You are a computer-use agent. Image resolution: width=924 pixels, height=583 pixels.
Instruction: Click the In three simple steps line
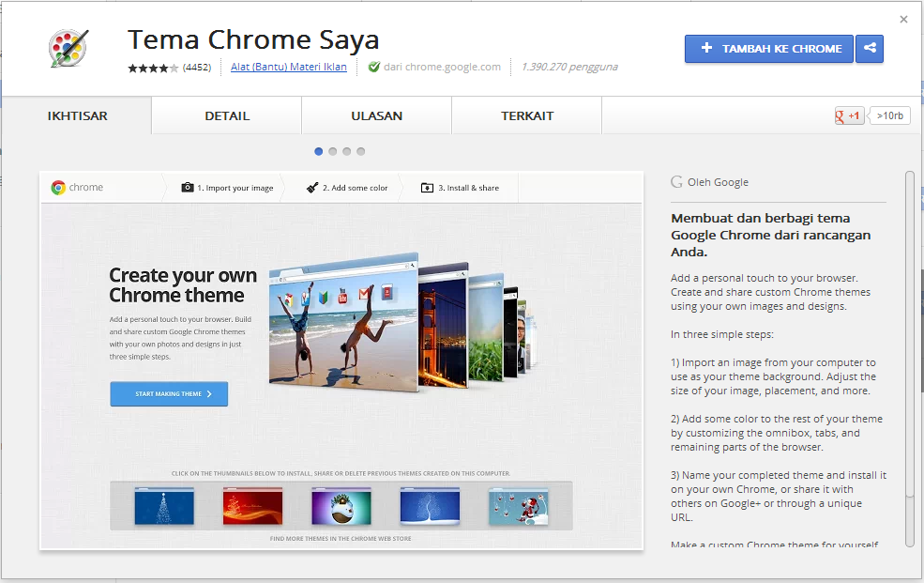(x=722, y=334)
